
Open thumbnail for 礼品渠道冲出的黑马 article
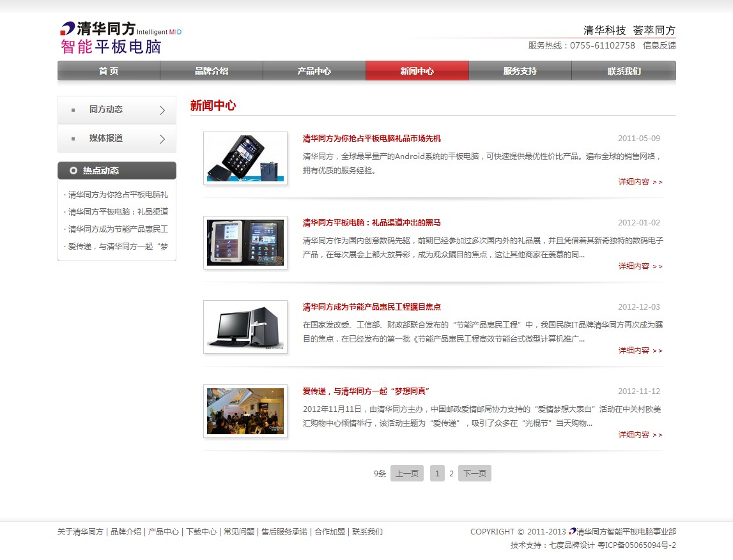[x=245, y=243]
